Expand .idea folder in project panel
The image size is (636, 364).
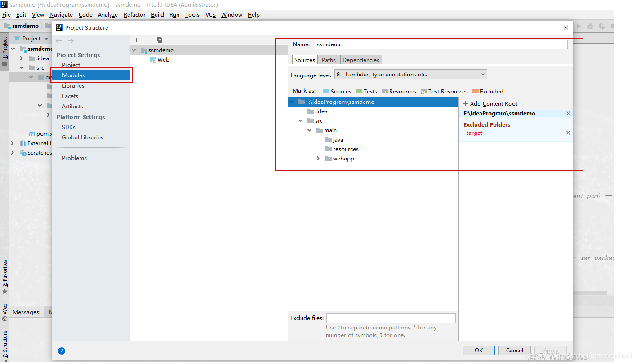pos(21,58)
